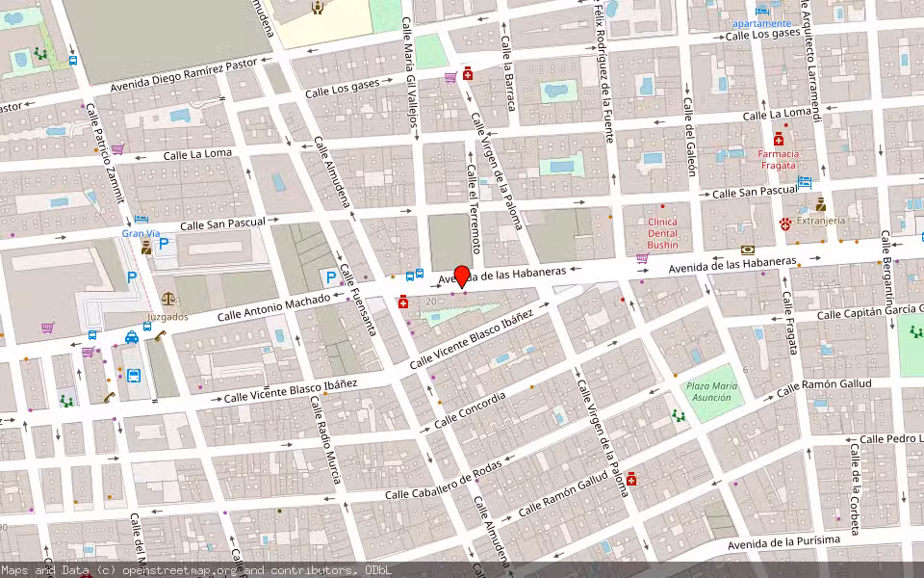The width and height of the screenshot is (924, 578).
Task: Click the supermarket cart icon above Calle Los gases
Action: pos(450,77)
